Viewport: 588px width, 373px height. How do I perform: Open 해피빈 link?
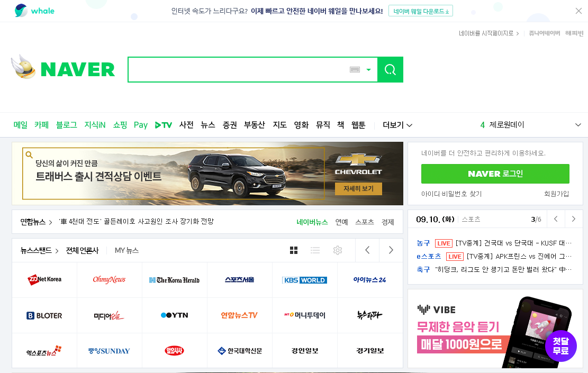574,33
